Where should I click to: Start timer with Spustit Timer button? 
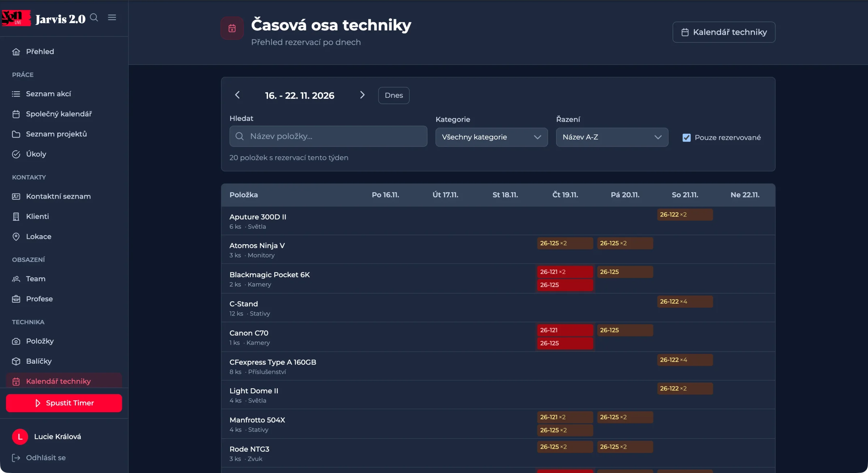tap(64, 403)
